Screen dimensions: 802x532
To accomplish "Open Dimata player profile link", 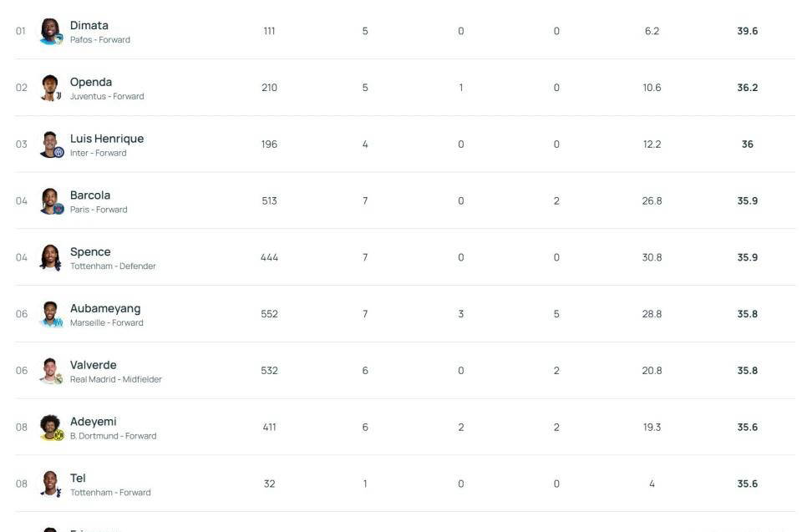I will [x=89, y=26].
